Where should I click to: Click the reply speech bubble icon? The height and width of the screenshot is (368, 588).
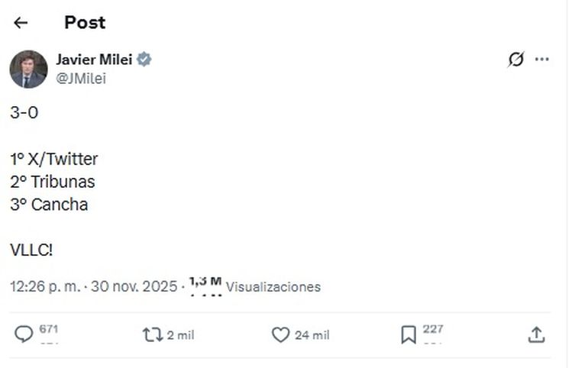pyautogui.click(x=24, y=334)
